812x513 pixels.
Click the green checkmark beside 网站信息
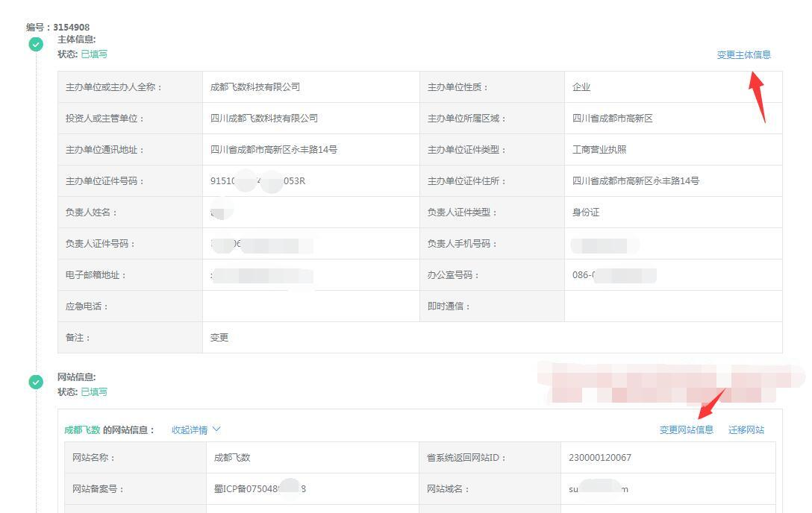click(x=36, y=383)
